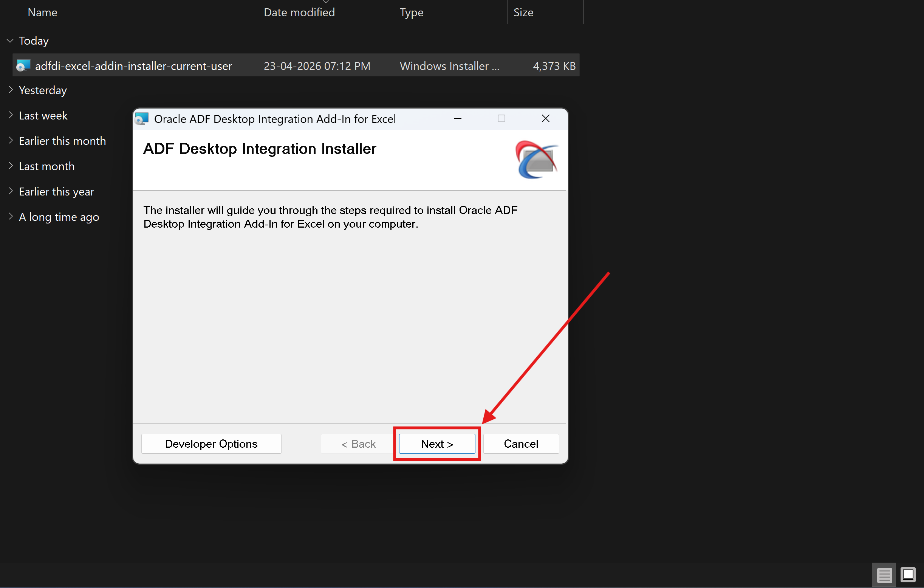924x588 pixels.
Task: Expand the Earlier this month group
Action: (10, 141)
